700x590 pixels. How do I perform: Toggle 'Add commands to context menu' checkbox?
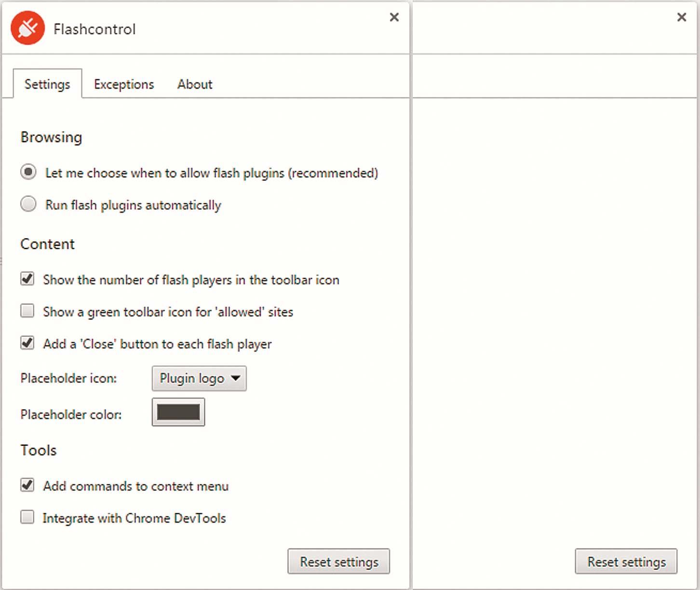[x=27, y=485]
